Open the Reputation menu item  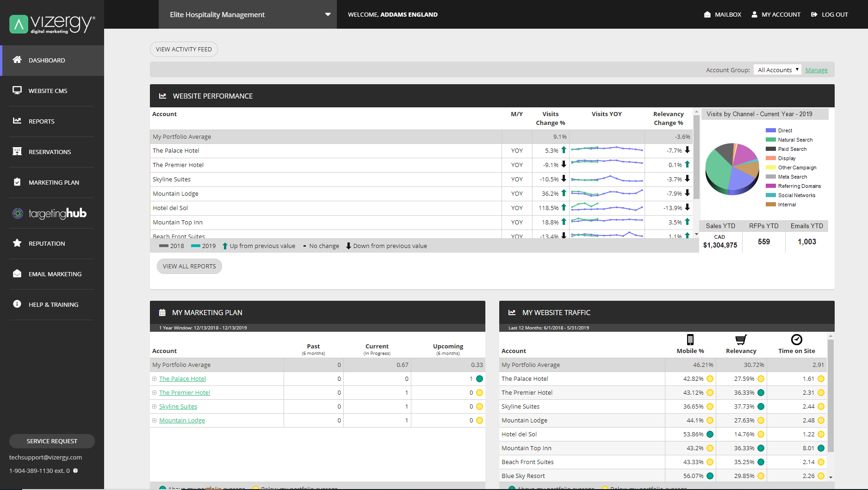[52, 243]
